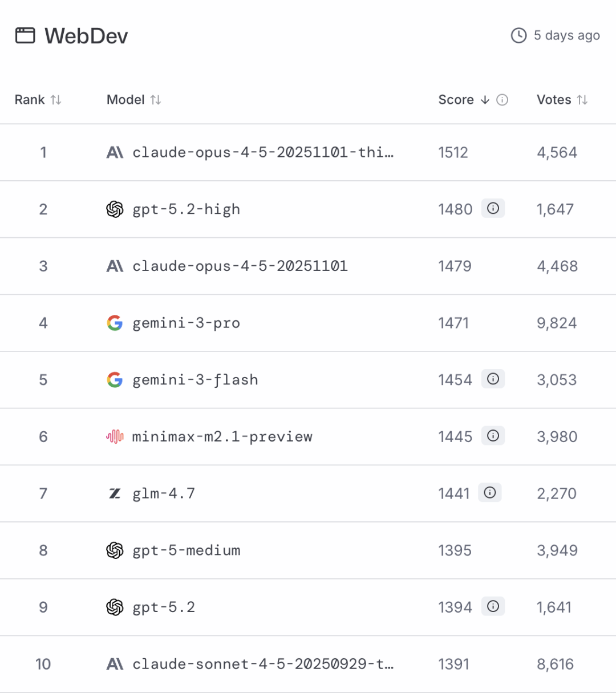
Task: Sort the table by Model column
Action: click(156, 100)
